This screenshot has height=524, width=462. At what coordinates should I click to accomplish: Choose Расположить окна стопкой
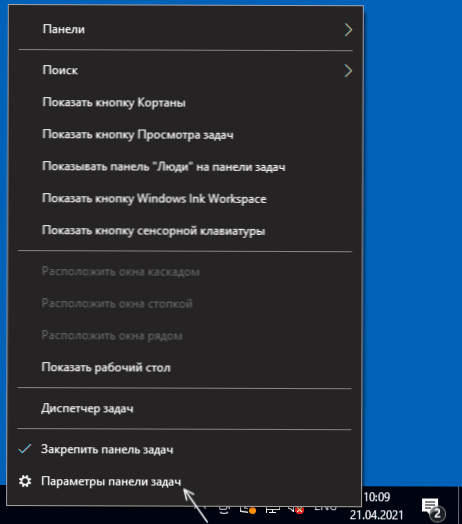185,303
